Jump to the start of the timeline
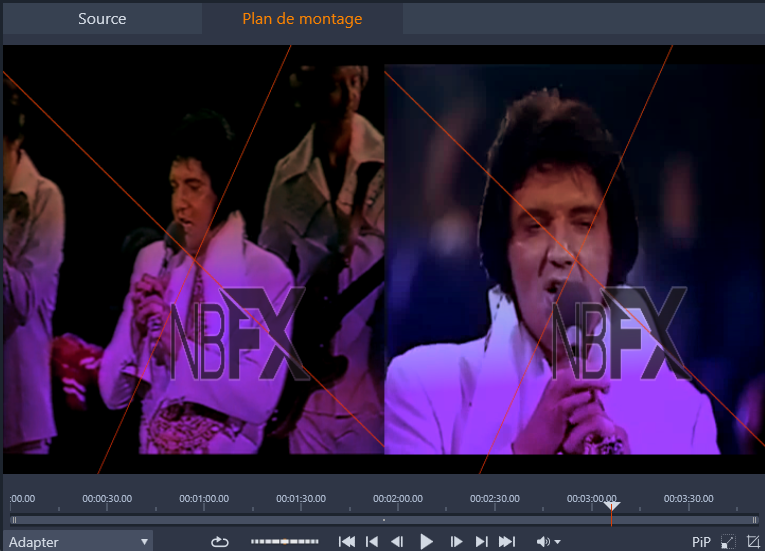The height and width of the screenshot is (551, 765). [x=347, y=541]
